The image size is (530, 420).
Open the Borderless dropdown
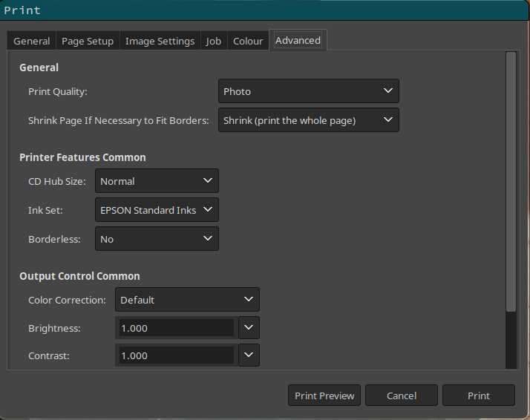pos(157,239)
